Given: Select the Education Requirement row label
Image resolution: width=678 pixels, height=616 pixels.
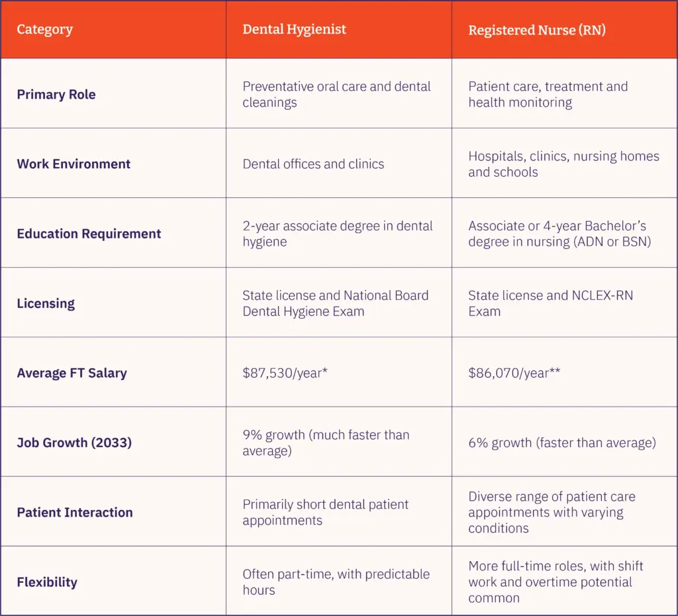Looking at the screenshot, I should (x=89, y=234).
